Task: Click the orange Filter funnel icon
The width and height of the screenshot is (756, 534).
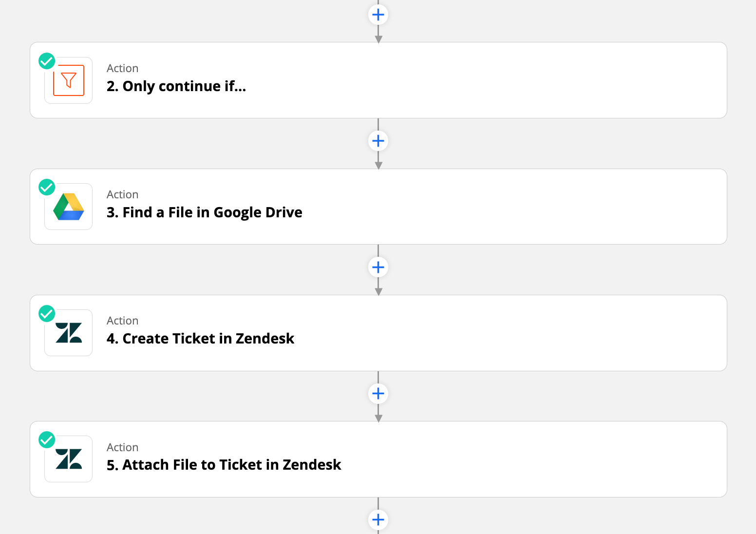Action: click(x=69, y=80)
